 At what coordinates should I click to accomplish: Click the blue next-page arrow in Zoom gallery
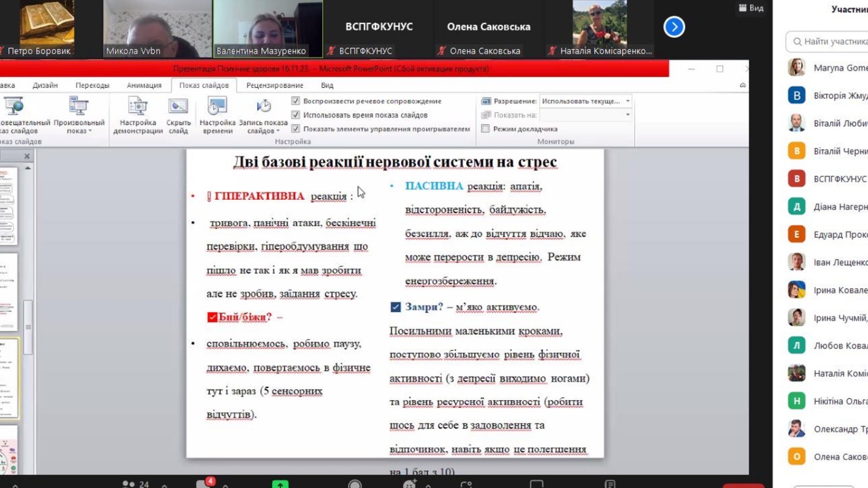[674, 27]
